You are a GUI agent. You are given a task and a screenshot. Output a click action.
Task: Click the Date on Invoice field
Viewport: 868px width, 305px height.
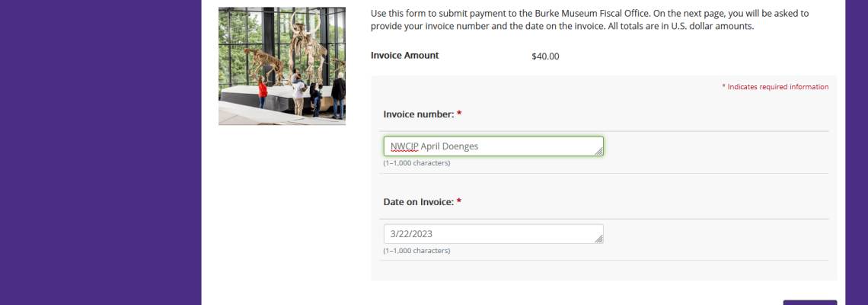tap(493, 234)
